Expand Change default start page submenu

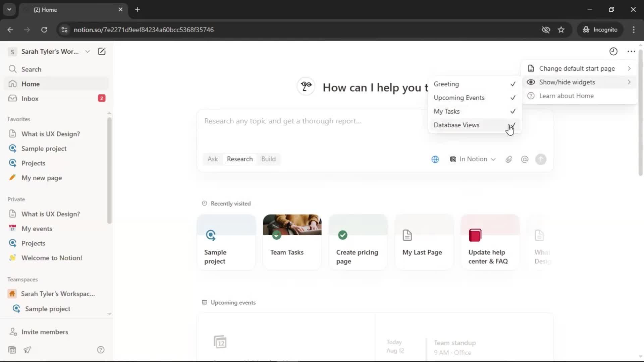point(579,68)
